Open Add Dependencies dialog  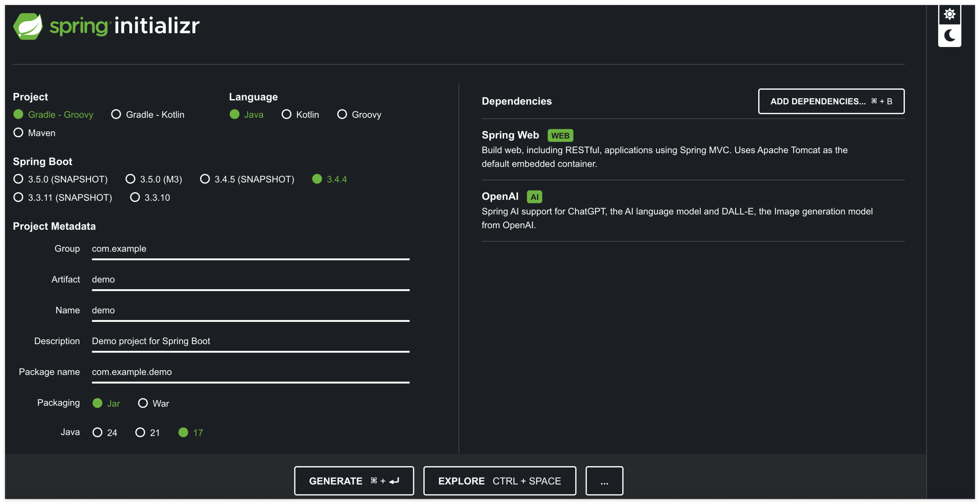[831, 101]
